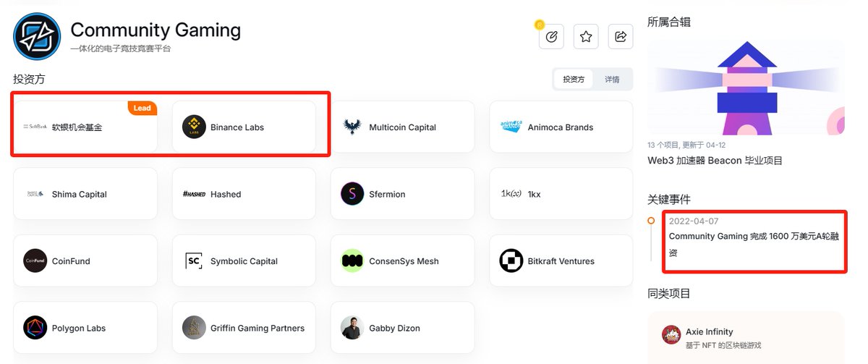This screenshot has width=868, height=364.
Task: Open the lighthouse collection thumbnail
Action: [746, 88]
